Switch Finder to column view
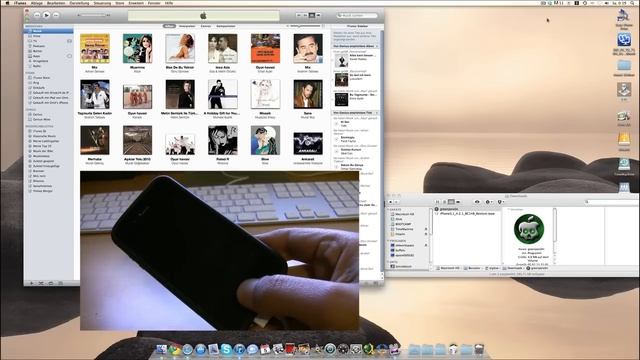The height and width of the screenshot is (360, 640). click(x=451, y=202)
